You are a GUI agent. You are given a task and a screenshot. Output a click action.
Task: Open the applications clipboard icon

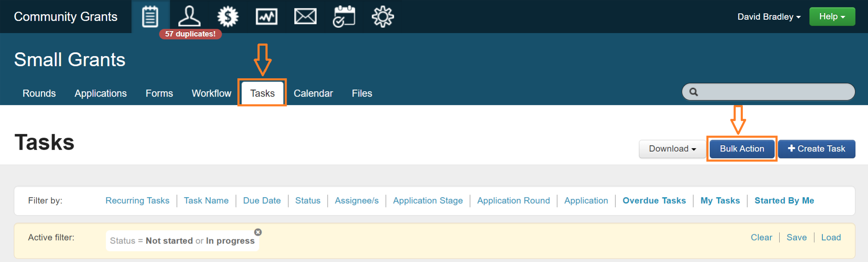150,17
